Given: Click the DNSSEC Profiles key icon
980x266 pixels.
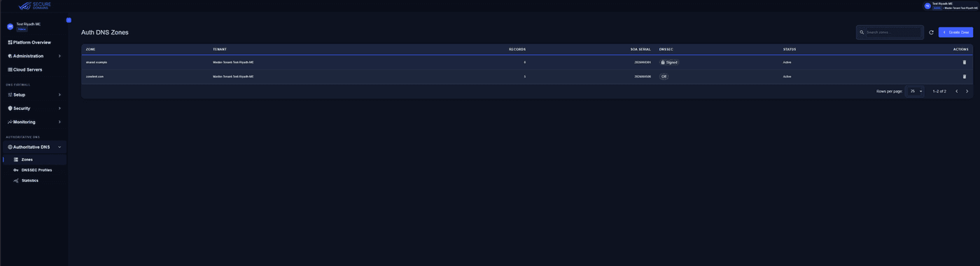Looking at the screenshot, I should [16, 170].
